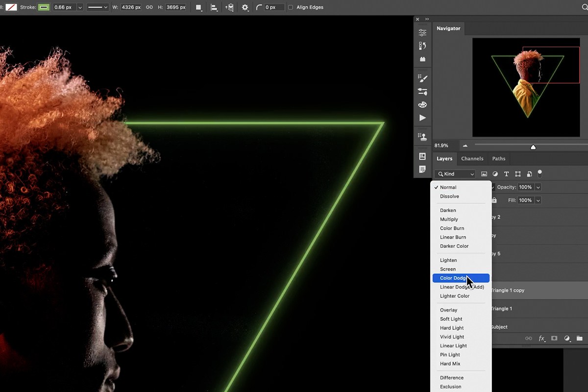Open the Libraries panel icon below History
Image resolution: width=588 pixels, height=392 pixels.
pos(422,59)
